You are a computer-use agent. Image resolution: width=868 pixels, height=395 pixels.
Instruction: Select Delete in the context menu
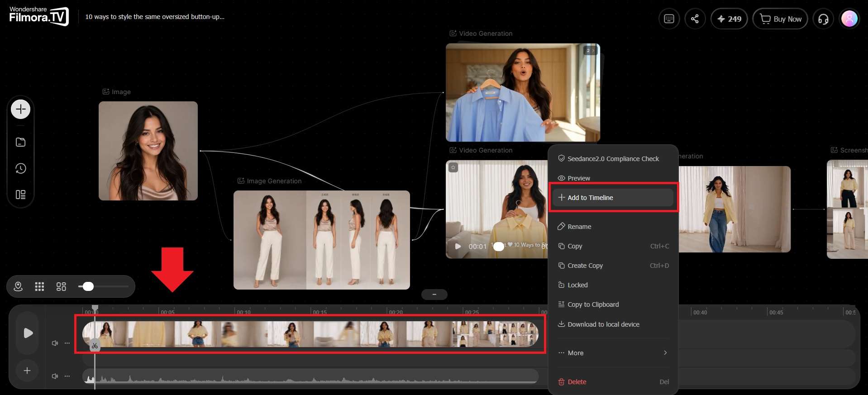click(x=613, y=382)
